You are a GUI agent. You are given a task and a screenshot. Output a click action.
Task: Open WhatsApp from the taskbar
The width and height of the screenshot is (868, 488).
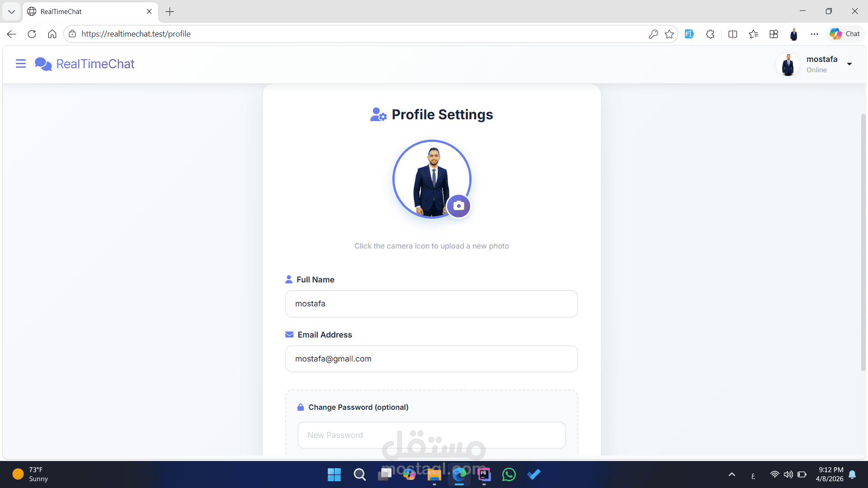(509, 474)
